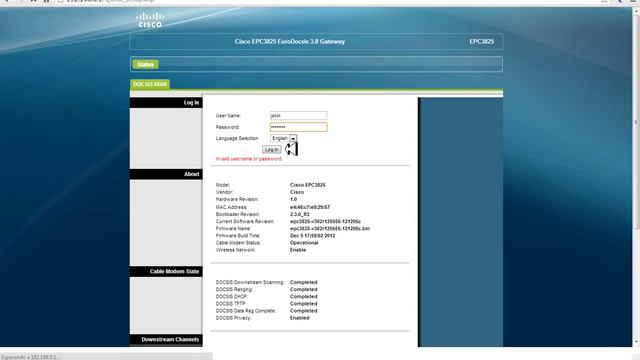Click the DOCSIS Privacy Enabled value
640x360 pixels.
coord(300,318)
